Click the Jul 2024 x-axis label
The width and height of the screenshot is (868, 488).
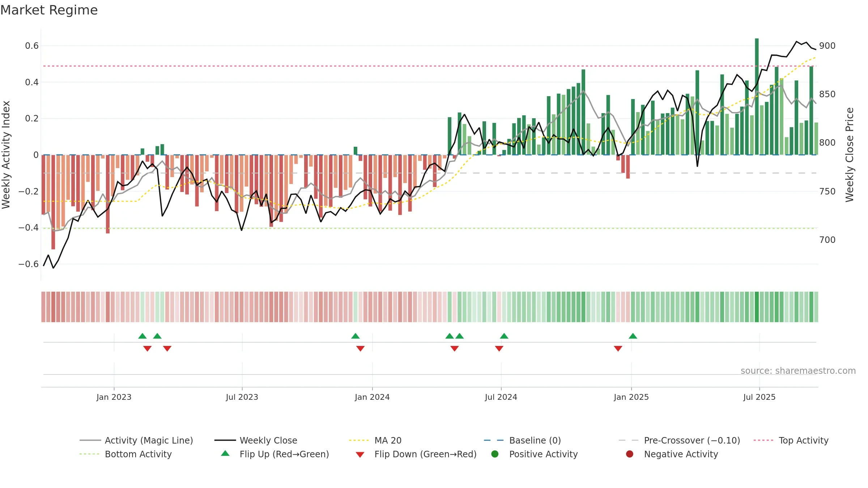(501, 397)
